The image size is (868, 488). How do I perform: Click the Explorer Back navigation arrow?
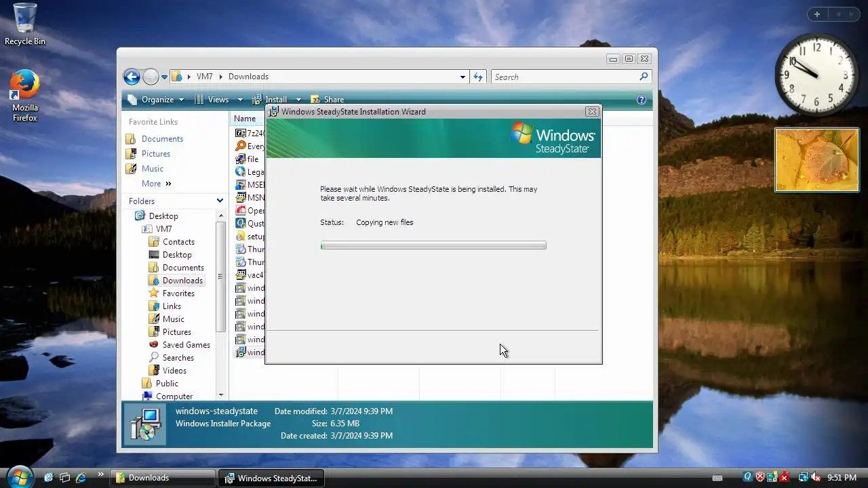click(132, 77)
